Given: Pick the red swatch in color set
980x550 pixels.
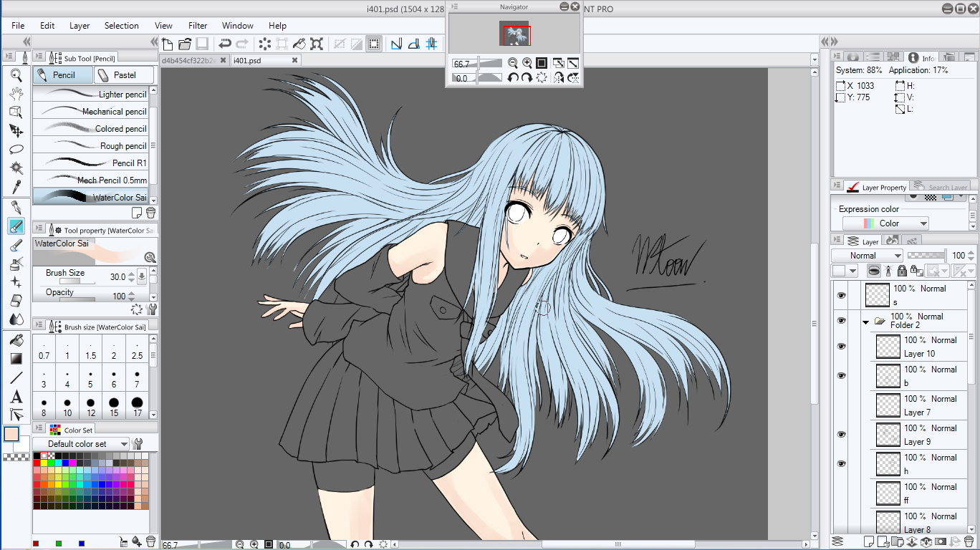Looking at the screenshot, I should 37,463.
